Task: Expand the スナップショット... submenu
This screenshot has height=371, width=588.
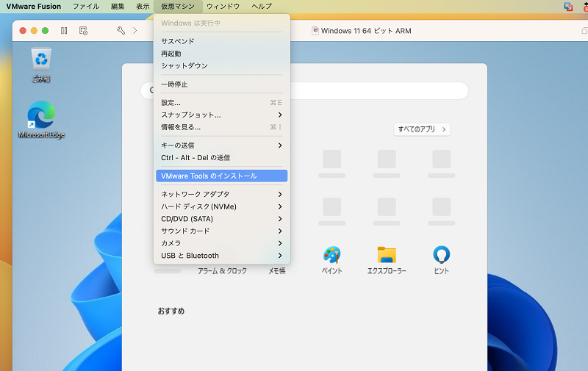Action: coord(222,115)
